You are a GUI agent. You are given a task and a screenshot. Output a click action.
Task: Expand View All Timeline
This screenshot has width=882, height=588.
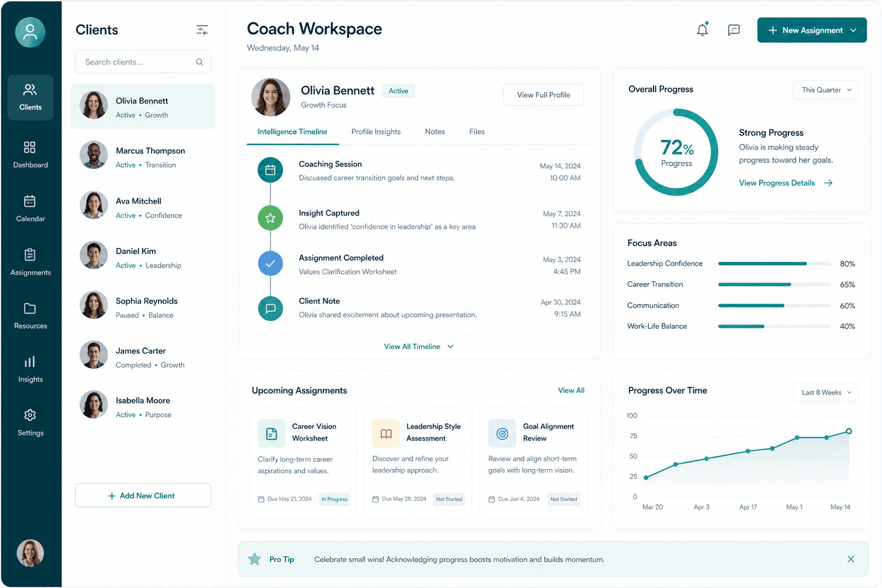click(x=419, y=347)
